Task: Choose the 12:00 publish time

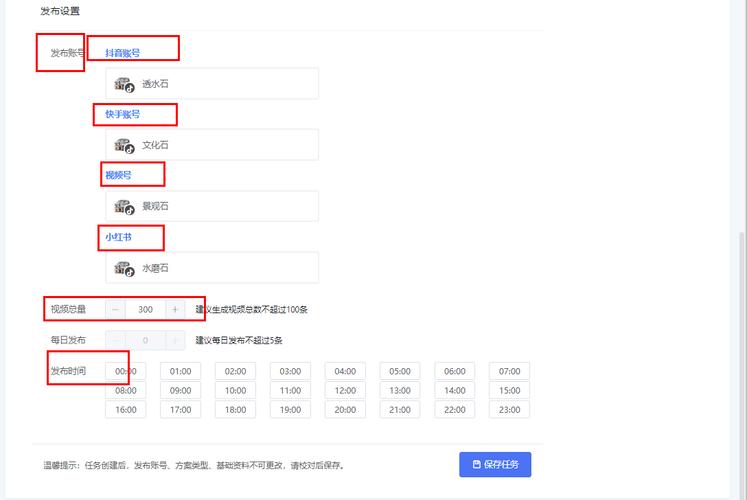Action: click(x=345, y=390)
